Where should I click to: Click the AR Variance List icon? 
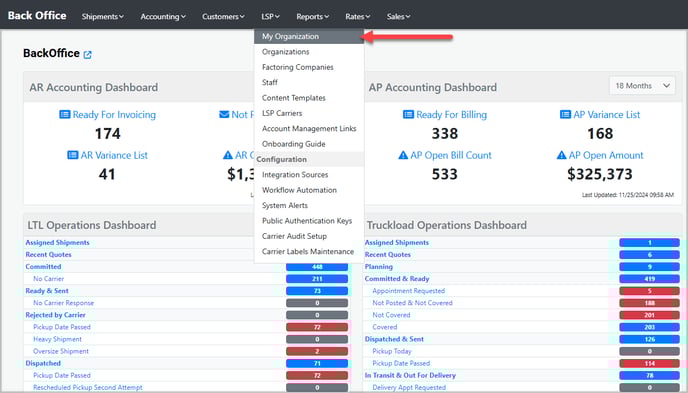coord(72,155)
